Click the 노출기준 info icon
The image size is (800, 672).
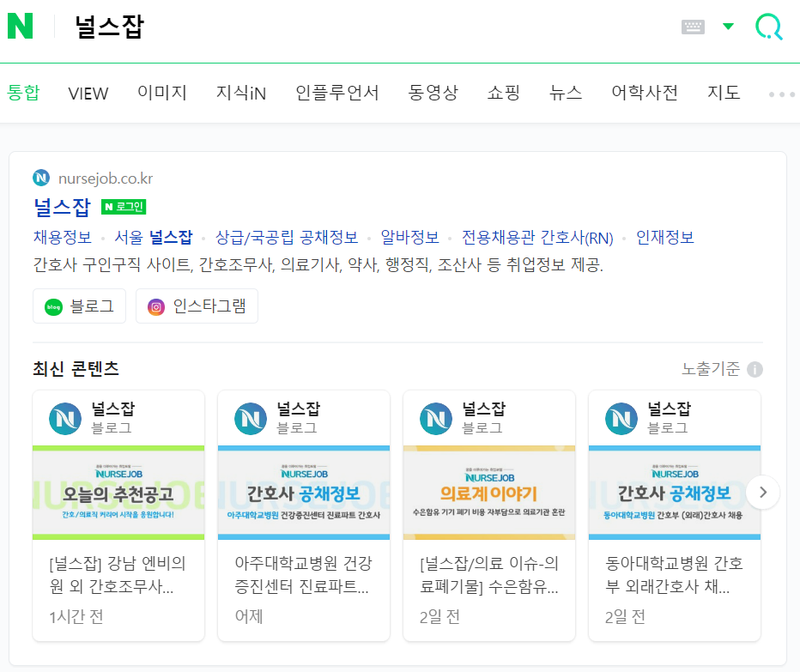(x=755, y=369)
